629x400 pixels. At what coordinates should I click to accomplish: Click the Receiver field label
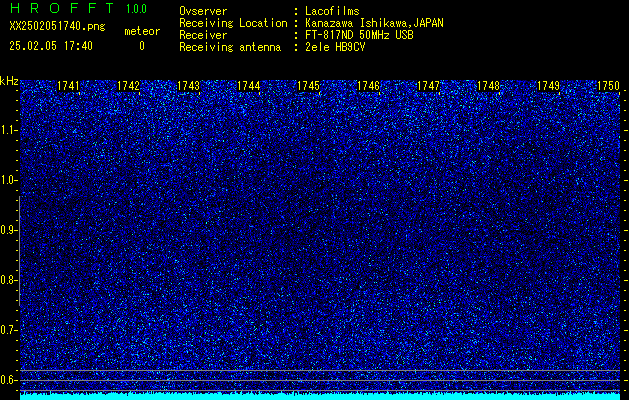click(x=203, y=35)
